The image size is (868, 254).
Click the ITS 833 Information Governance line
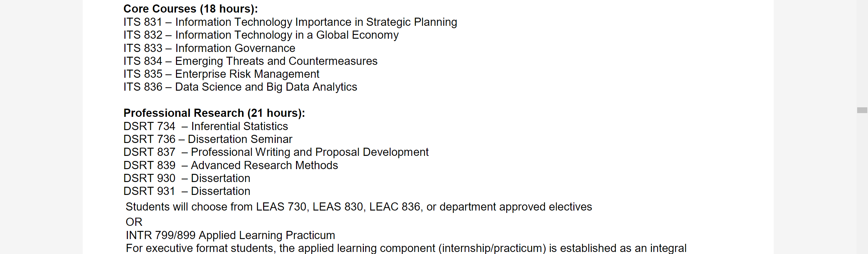coord(209,48)
